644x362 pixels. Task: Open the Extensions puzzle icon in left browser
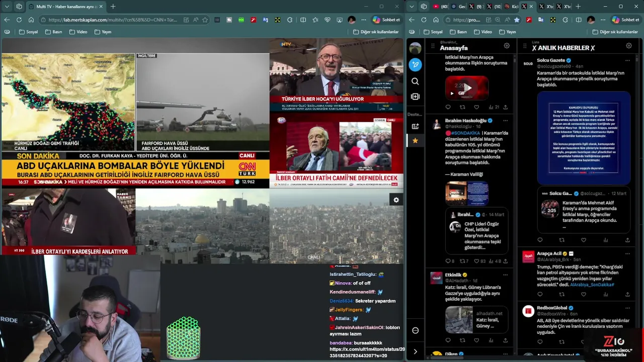290,20
